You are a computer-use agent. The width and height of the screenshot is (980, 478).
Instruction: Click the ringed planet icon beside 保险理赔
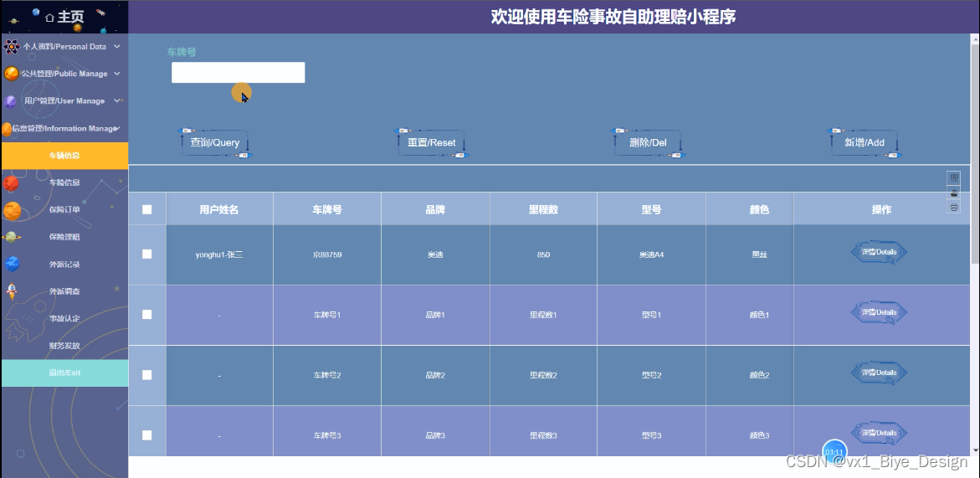click(x=11, y=238)
